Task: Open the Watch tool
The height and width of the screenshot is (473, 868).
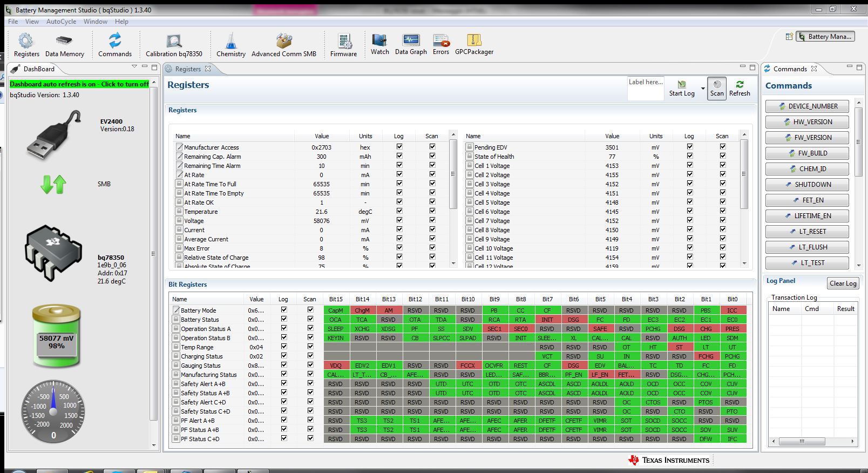Action: [379, 44]
